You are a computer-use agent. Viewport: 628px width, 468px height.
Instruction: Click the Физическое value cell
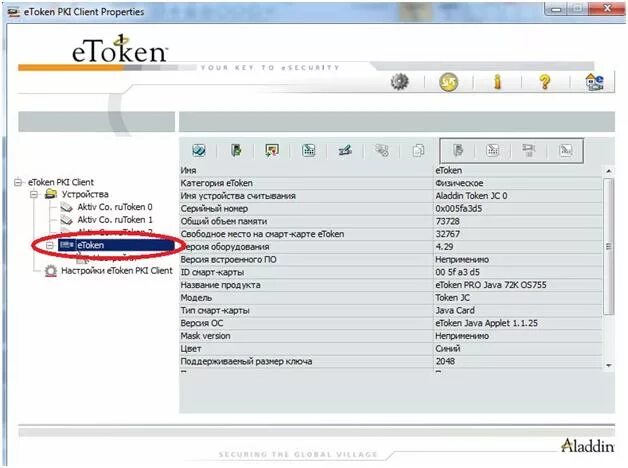[x=459, y=183]
